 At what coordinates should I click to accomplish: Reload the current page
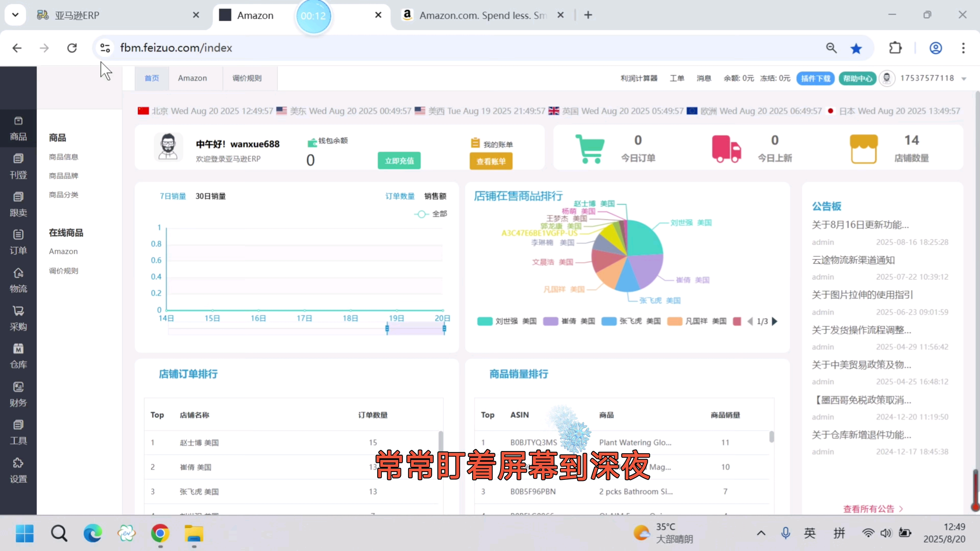(x=72, y=48)
